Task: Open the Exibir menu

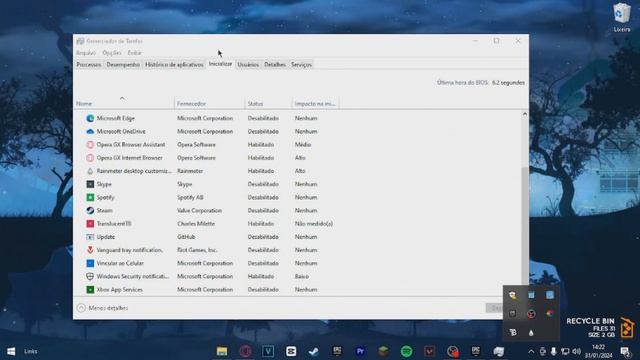Action: click(x=134, y=53)
